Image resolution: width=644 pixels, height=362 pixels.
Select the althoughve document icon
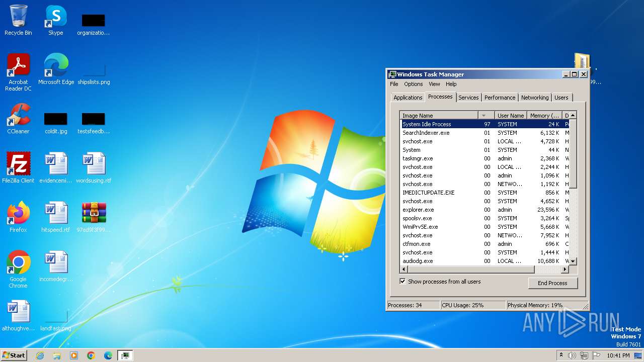click(18, 316)
